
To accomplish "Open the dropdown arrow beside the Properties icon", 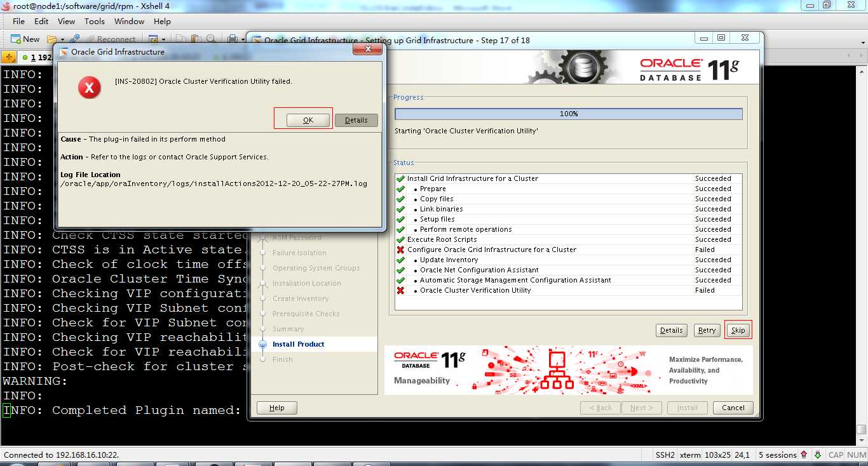I will [163, 39].
